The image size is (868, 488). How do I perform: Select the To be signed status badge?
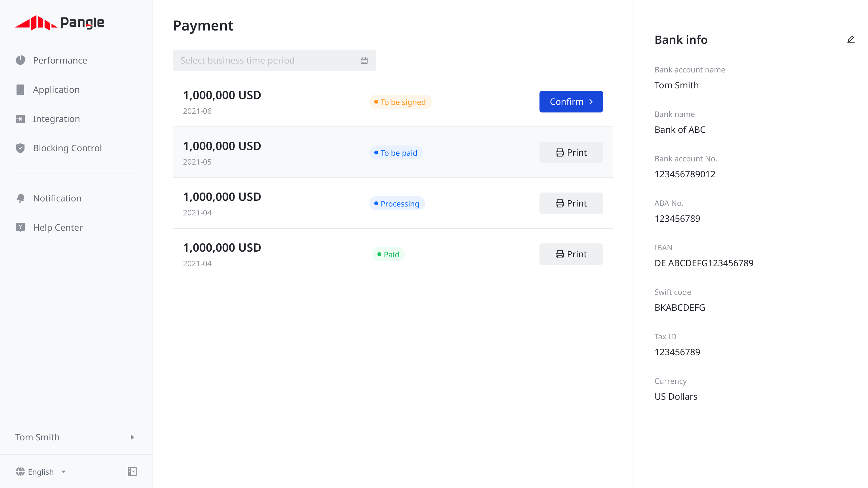400,102
